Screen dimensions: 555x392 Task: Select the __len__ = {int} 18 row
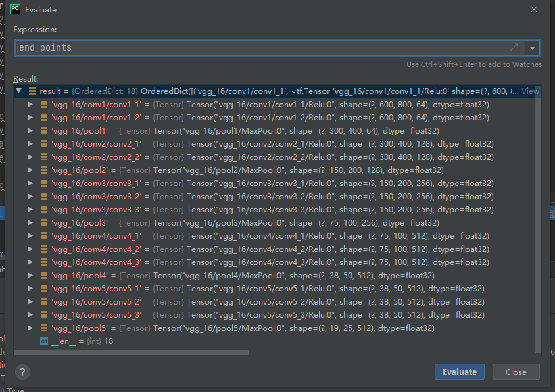click(x=82, y=341)
